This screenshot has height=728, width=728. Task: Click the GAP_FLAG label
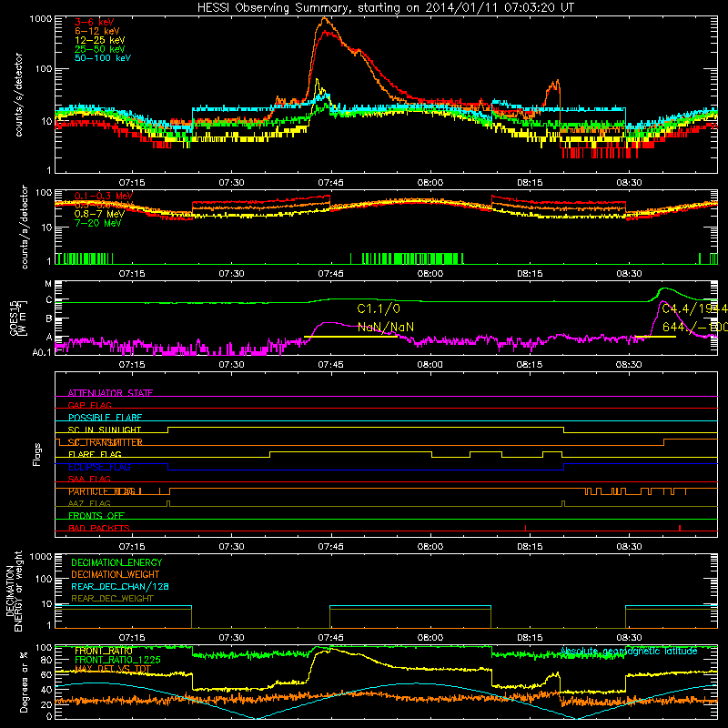(89, 405)
